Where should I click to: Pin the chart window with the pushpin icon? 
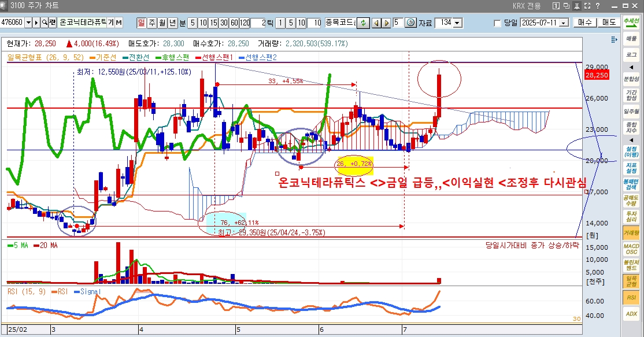[576, 7]
